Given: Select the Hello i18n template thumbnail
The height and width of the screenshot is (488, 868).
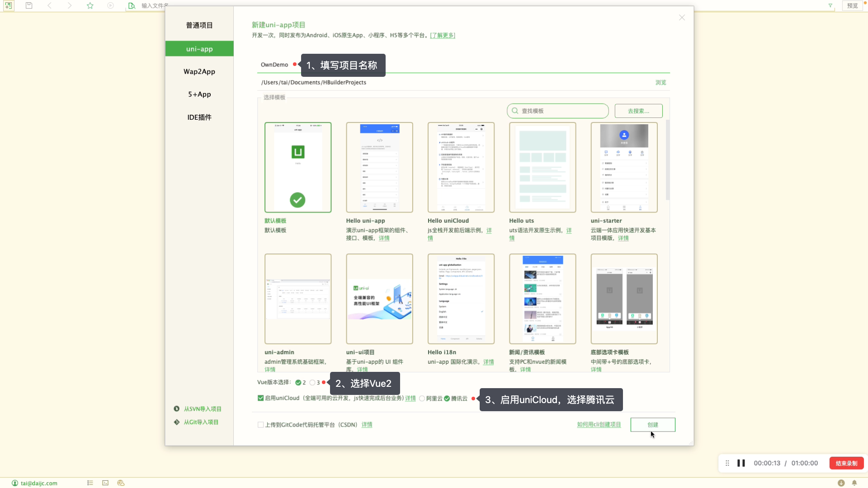Looking at the screenshot, I should coord(461,299).
